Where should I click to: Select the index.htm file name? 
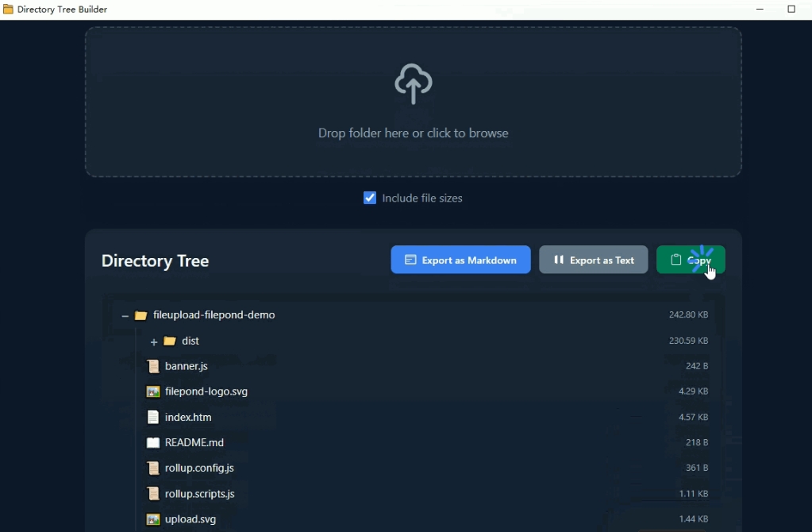pyautogui.click(x=188, y=417)
